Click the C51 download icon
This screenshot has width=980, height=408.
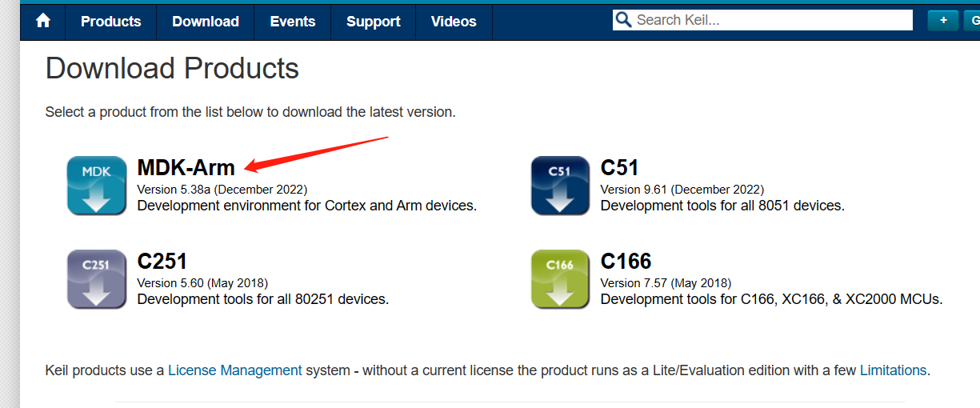(x=560, y=186)
